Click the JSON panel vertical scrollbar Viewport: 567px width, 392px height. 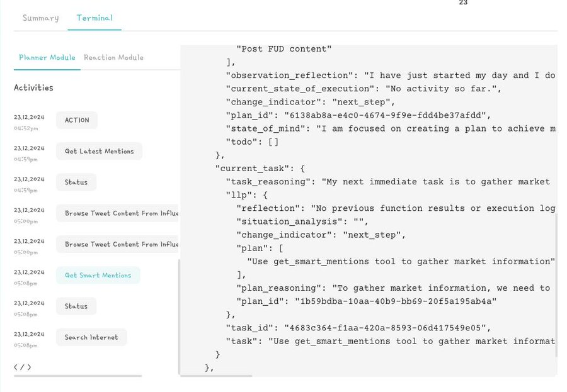[x=556, y=286]
